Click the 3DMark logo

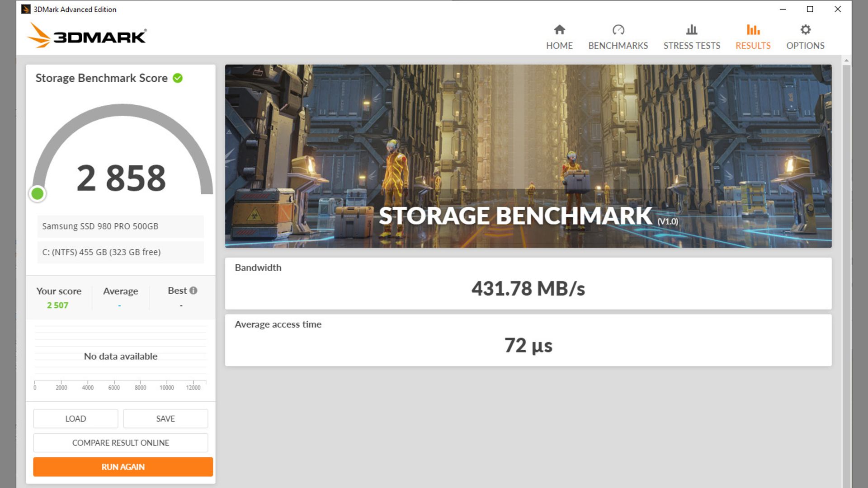coord(87,35)
